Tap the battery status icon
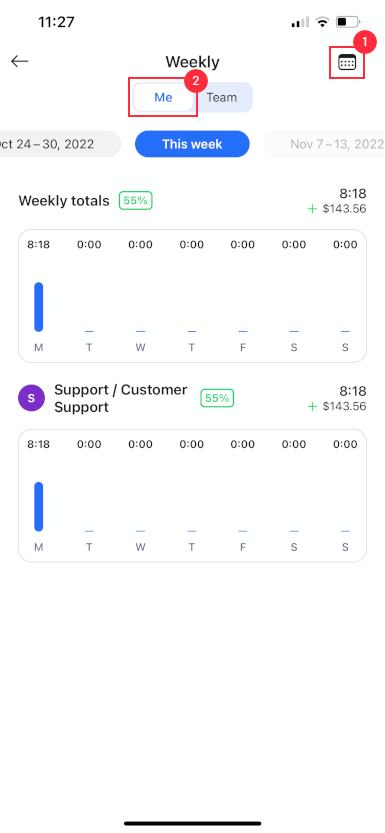 348,22
